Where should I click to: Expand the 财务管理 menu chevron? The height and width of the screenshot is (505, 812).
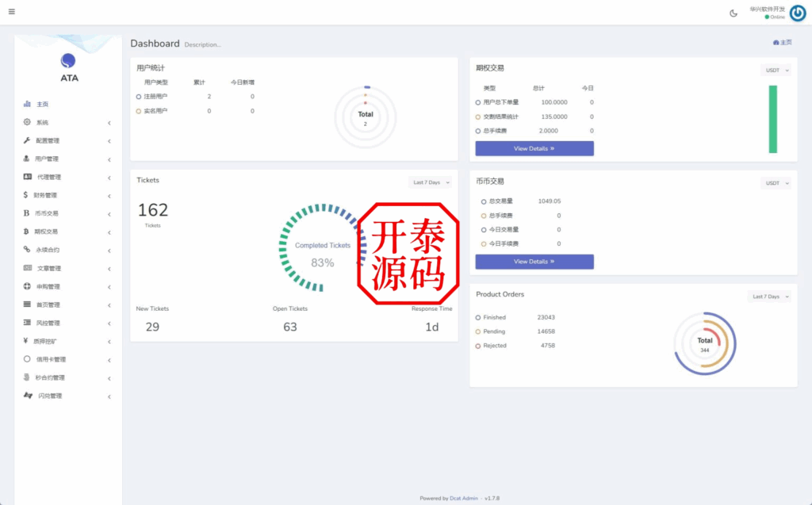click(x=109, y=196)
